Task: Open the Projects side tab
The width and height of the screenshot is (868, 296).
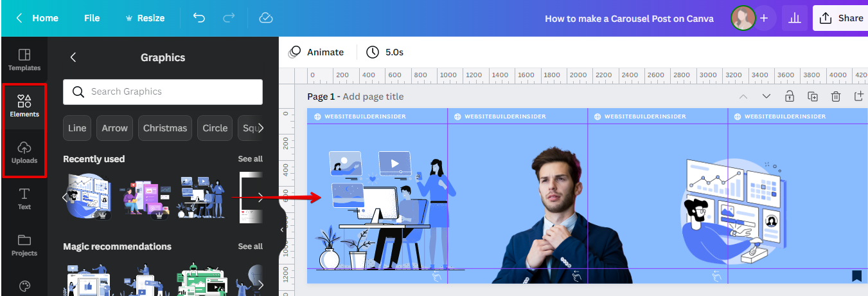Action: [24, 245]
